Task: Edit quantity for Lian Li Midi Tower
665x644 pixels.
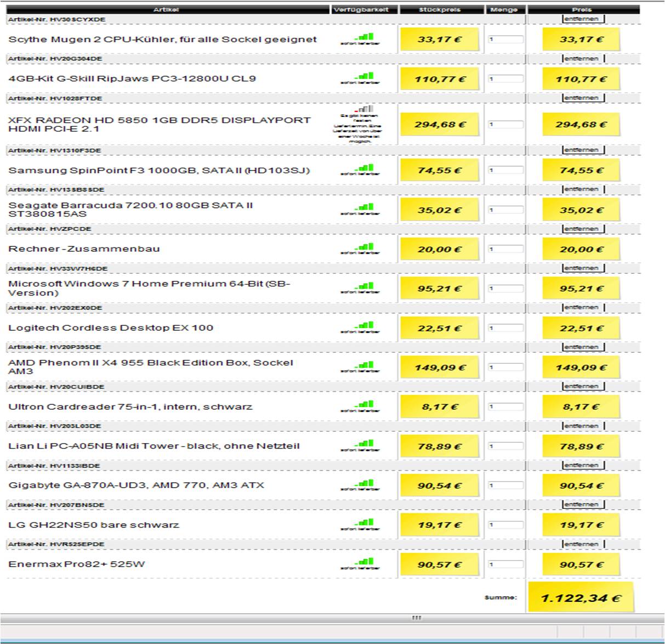Action: click(x=505, y=447)
